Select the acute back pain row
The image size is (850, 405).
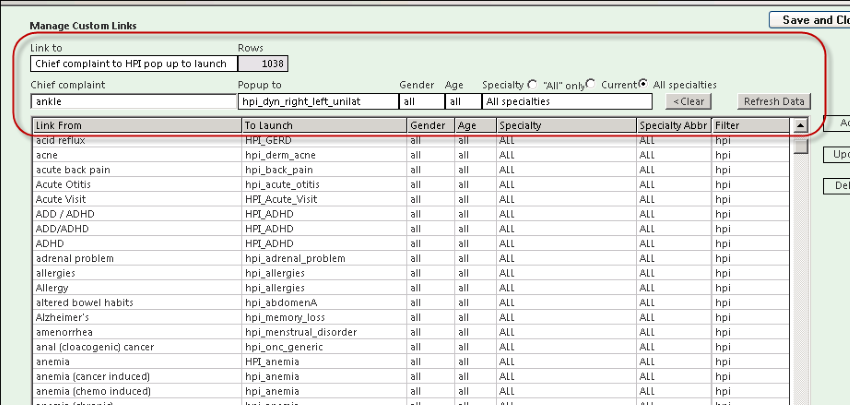(411, 170)
